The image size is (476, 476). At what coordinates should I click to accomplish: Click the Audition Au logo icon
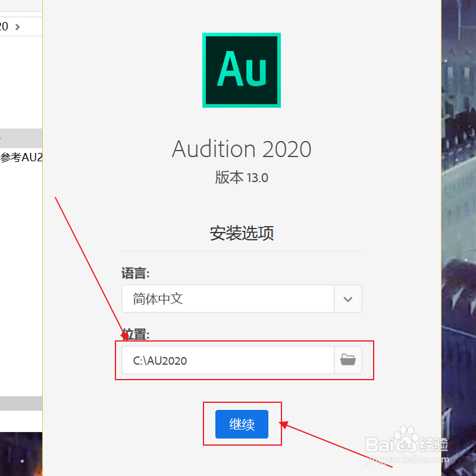tap(242, 70)
